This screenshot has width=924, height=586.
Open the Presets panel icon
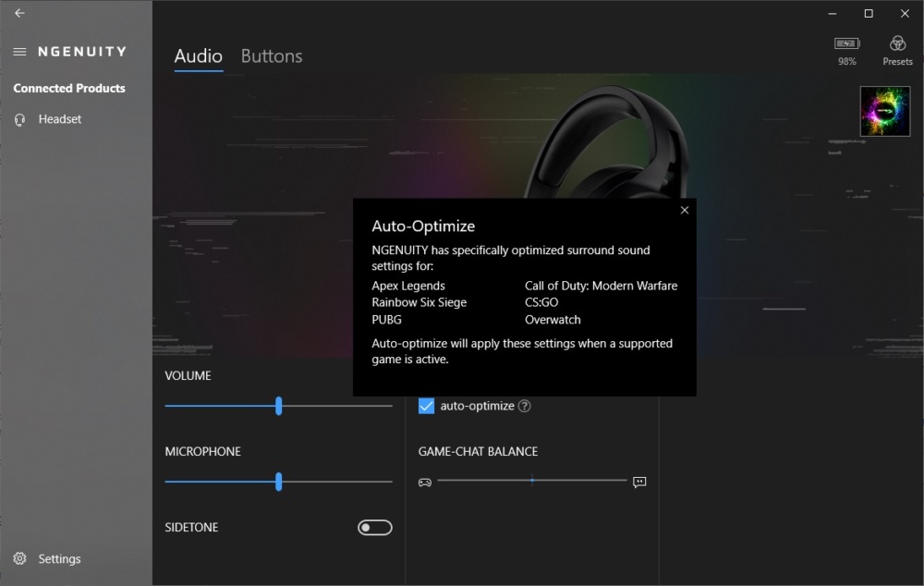point(897,43)
